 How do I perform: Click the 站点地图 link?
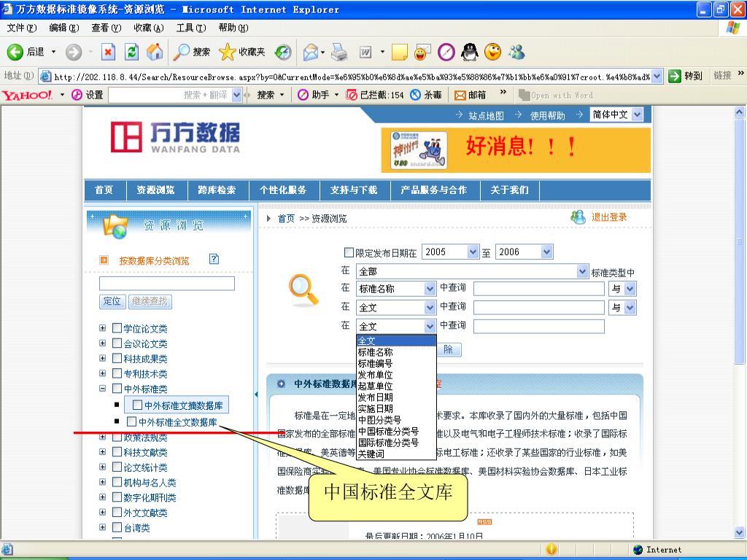pos(486,115)
